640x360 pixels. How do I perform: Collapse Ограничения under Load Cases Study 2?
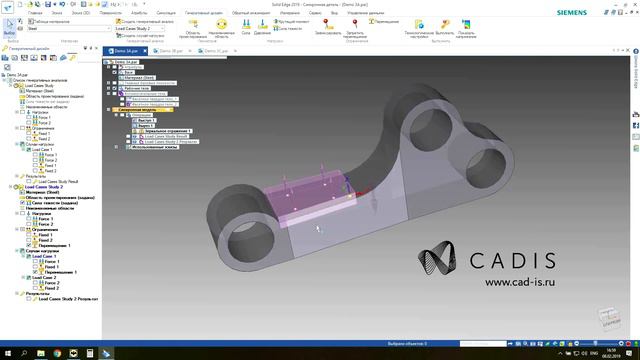pyautogui.click(x=17, y=229)
